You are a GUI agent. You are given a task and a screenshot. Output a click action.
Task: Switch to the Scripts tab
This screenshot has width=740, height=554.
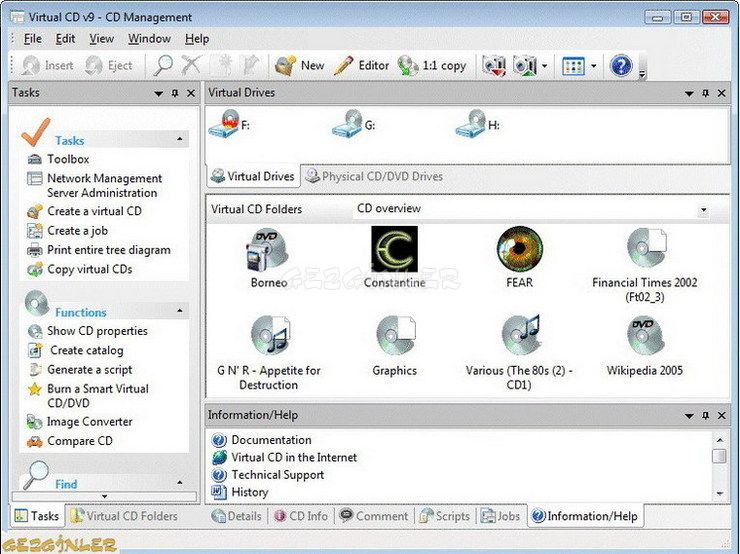(444, 516)
